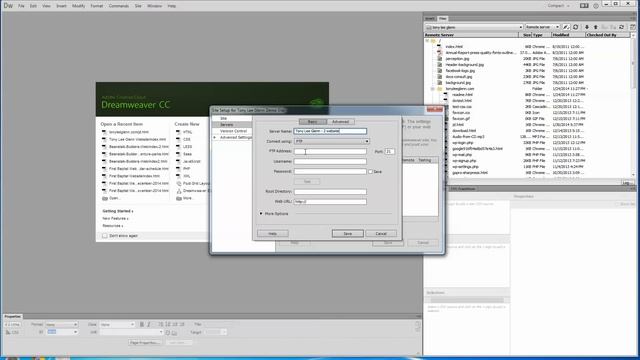This screenshot has width=640, height=360.
Task: Open the Edit menu
Action: [33, 6]
